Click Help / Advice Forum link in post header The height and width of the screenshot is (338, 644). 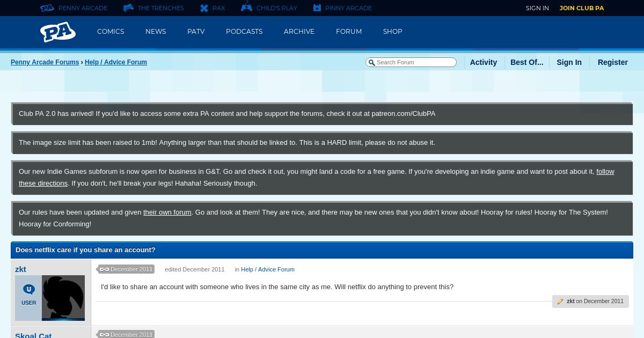pos(268,269)
